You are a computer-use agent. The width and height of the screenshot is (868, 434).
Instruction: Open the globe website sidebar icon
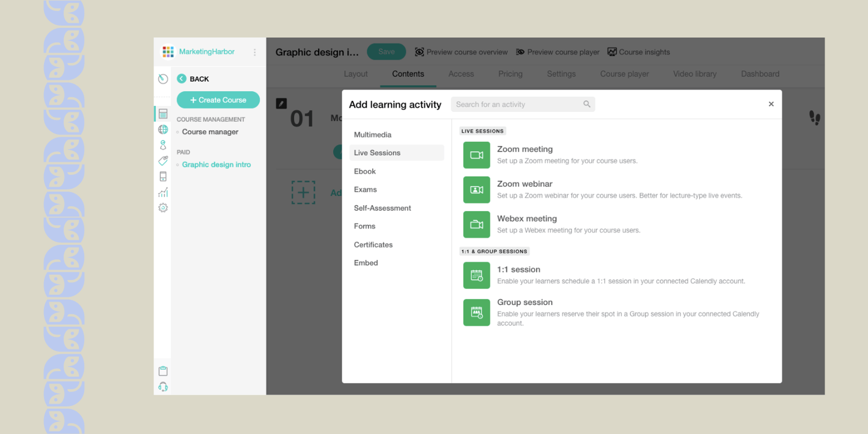coord(163,129)
